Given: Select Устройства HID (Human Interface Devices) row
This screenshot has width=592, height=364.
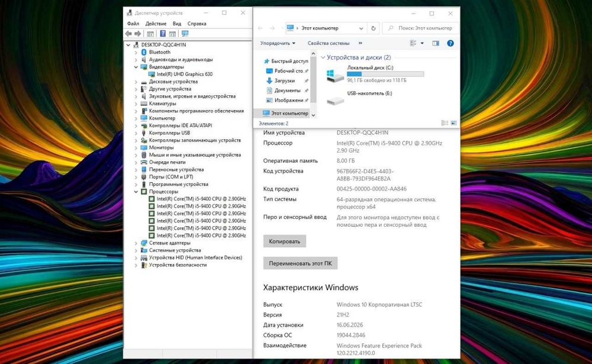Looking at the screenshot, I should click(195, 257).
